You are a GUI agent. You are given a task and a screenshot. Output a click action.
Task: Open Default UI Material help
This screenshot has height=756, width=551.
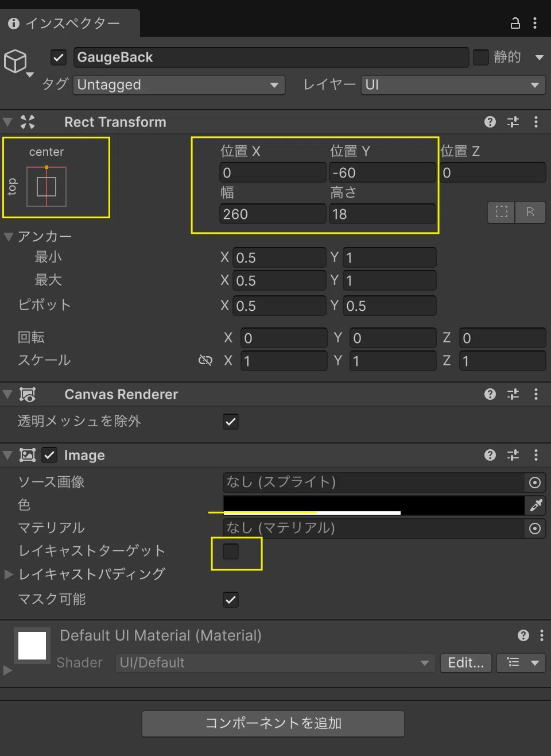523,635
